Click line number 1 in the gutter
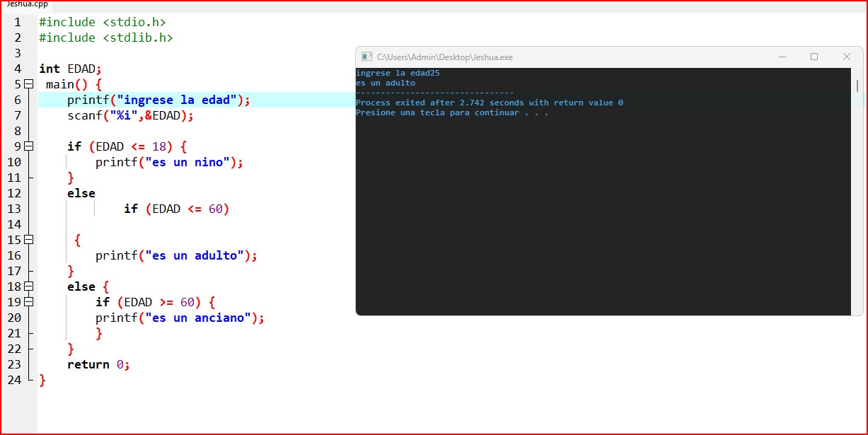 tap(18, 22)
